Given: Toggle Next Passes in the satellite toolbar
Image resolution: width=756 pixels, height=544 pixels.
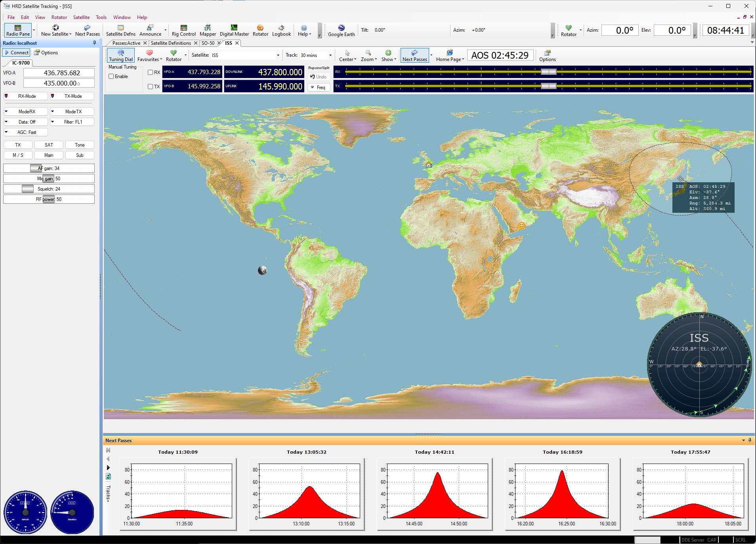Looking at the screenshot, I should coord(414,55).
